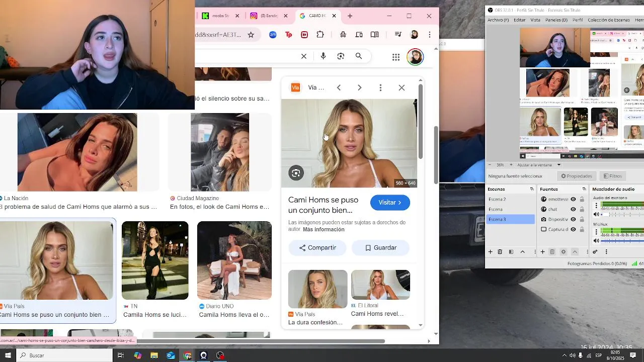Viewport: 644px width, 362px height.
Task: Open OBS Editar menu
Action: pyautogui.click(x=520, y=20)
